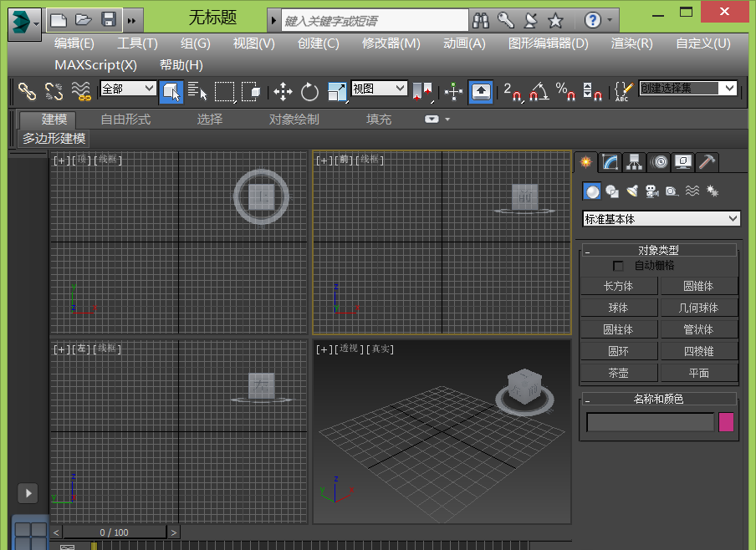Open the Create command panel tab

pos(586,162)
